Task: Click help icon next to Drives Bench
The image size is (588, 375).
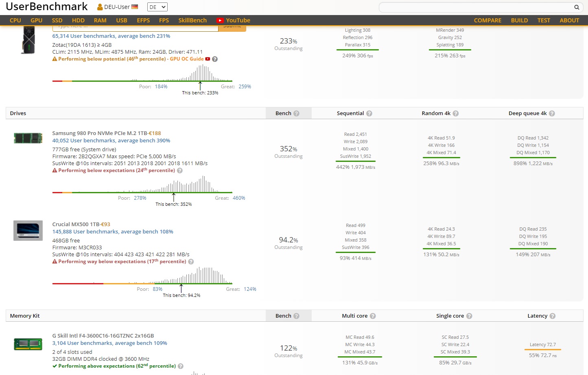Action: 296,113
